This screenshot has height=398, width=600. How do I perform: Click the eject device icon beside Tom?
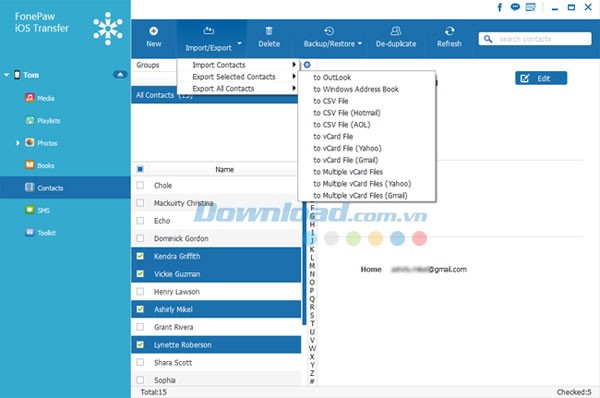pyautogui.click(x=120, y=74)
